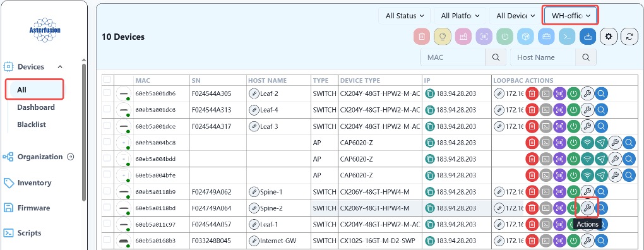Click the light-blue package box icon in toolbar

(x=525, y=37)
